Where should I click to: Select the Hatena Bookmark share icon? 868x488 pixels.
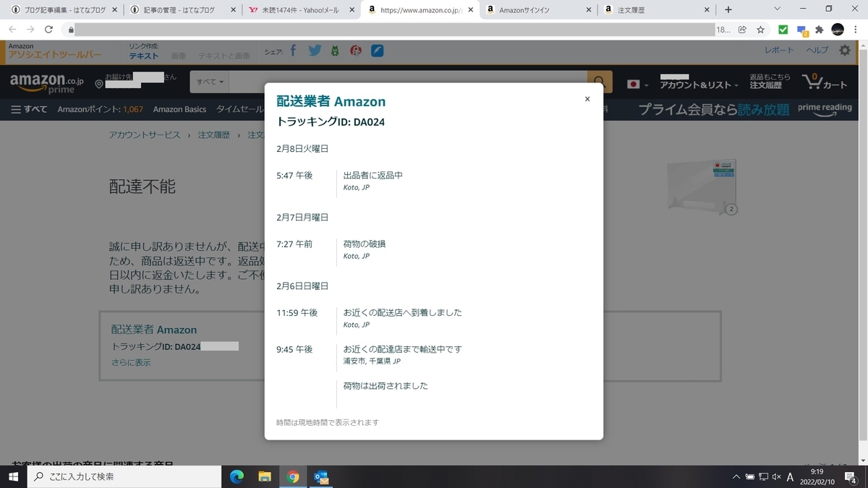pyautogui.click(x=335, y=51)
